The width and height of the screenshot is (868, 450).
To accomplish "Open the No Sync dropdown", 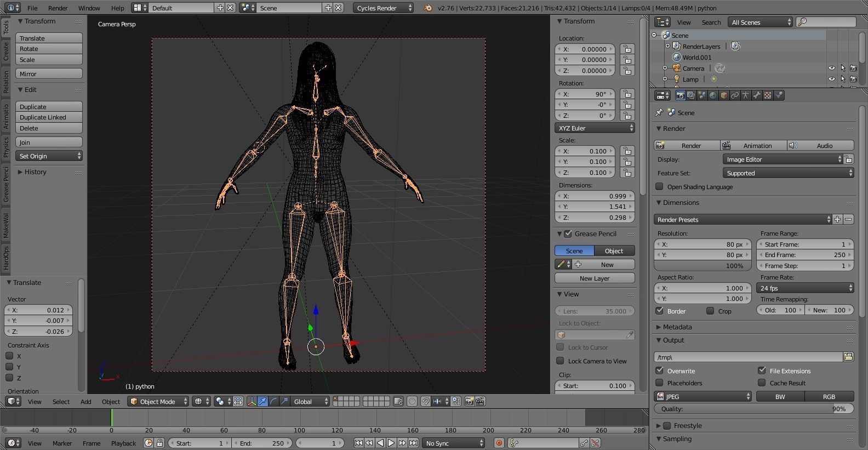I will tap(454, 443).
